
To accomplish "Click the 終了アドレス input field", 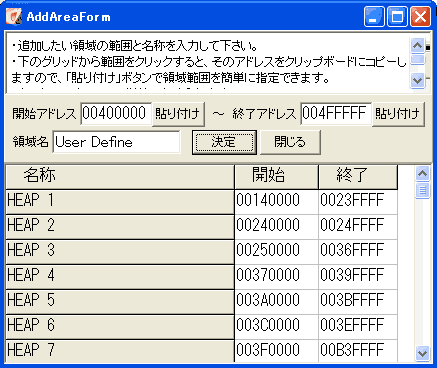I will (336, 114).
